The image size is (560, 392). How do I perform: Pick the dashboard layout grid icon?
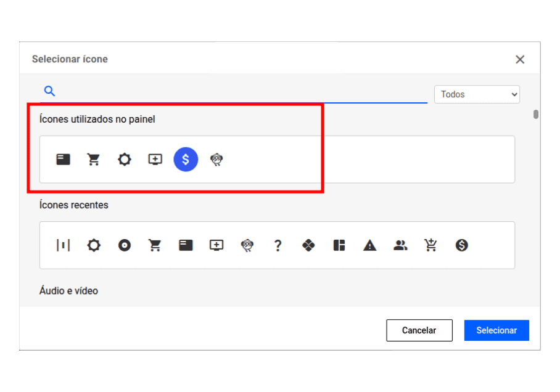click(x=339, y=245)
